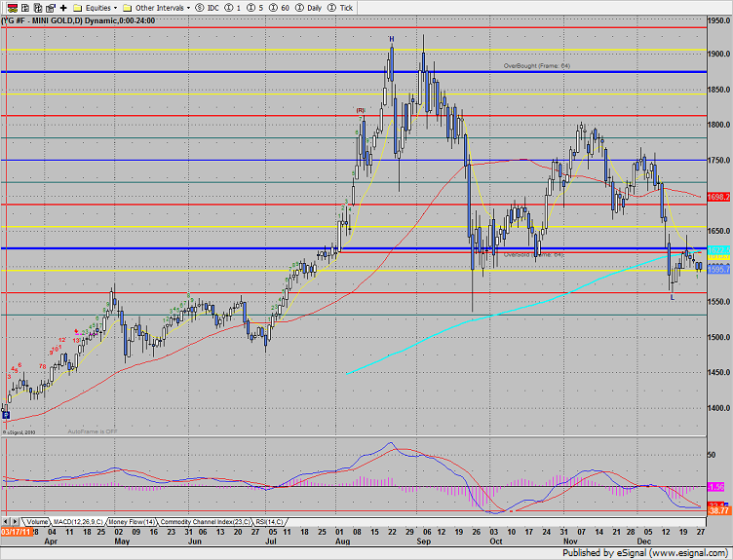Click the red 1698.2 price label

[x=718, y=197]
